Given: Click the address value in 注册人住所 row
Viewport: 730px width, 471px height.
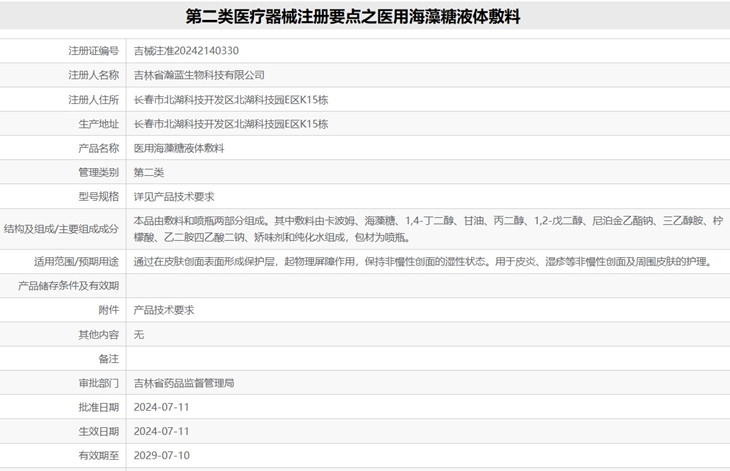Looking at the screenshot, I should pyautogui.click(x=231, y=100).
